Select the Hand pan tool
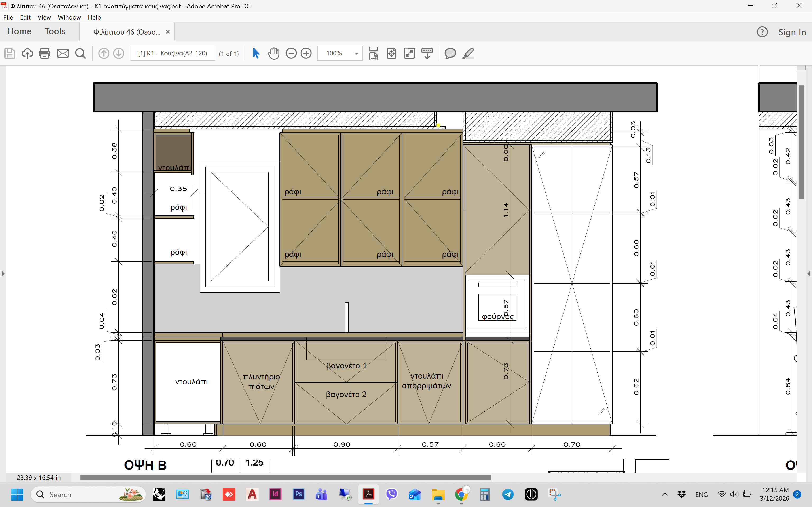The height and width of the screenshot is (507, 812). 274,53
